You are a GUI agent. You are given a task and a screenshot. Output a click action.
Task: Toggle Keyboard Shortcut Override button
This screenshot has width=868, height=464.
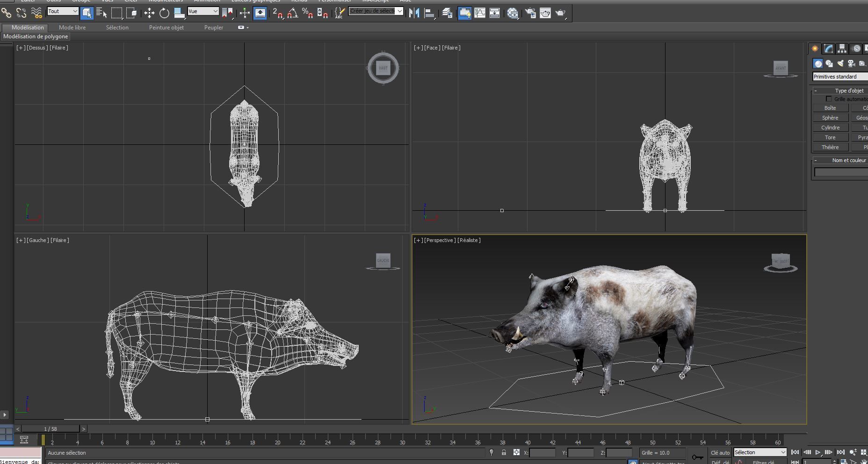(260, 13)
